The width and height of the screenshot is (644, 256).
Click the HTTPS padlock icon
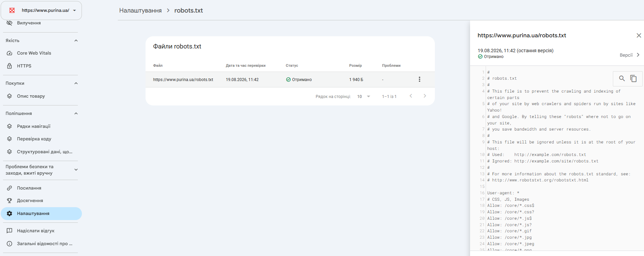point(9,66)
